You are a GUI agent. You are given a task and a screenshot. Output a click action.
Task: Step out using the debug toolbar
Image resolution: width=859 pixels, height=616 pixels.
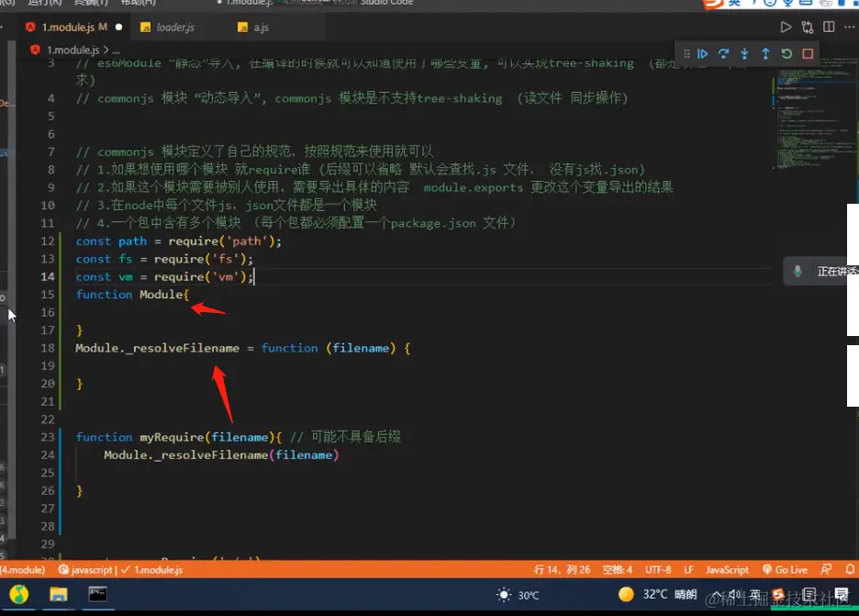765,54
